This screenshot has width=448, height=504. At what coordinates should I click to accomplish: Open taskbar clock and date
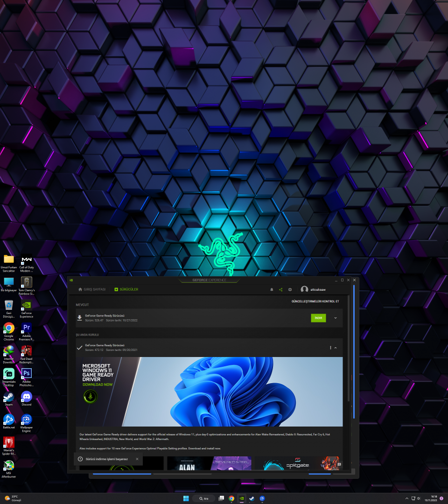point(431,498)
